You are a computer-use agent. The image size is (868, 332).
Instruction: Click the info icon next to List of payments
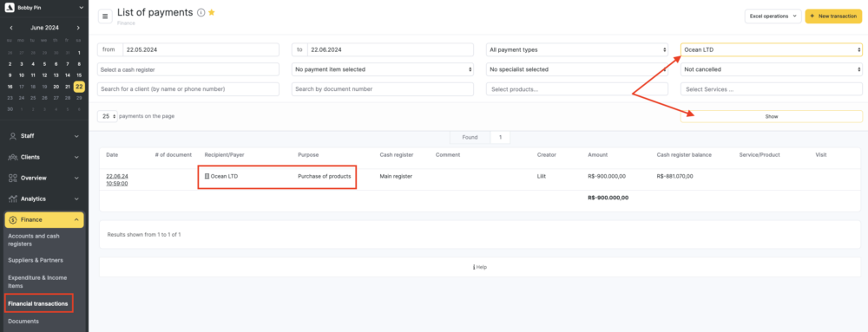[x=201, y=13]
